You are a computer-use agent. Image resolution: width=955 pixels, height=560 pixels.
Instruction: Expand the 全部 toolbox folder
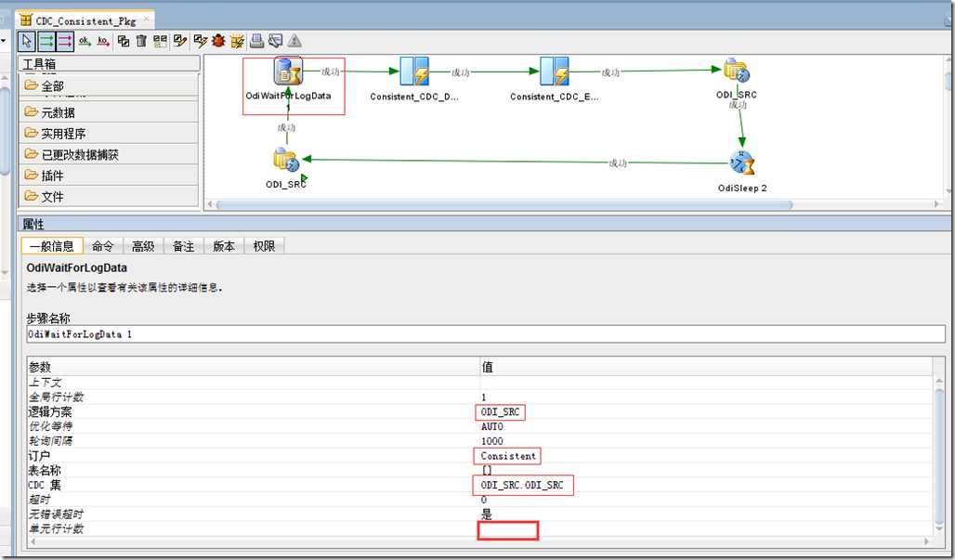click(x=109, y=85)
